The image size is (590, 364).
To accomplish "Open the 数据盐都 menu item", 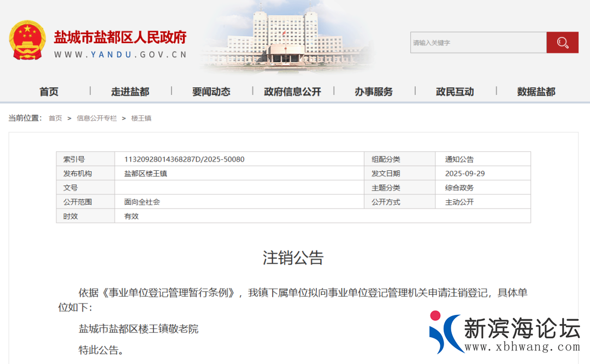I will coord(536,92).
